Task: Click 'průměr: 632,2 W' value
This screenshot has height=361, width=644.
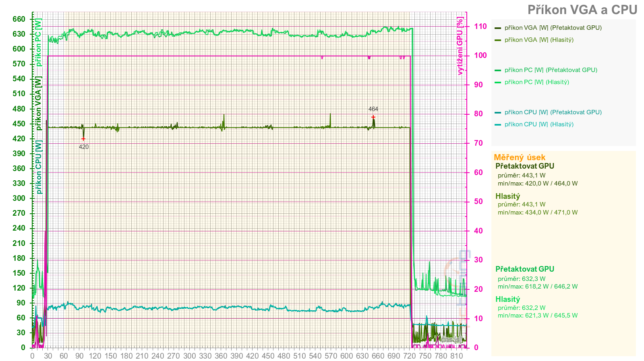Action: [522, 308]
